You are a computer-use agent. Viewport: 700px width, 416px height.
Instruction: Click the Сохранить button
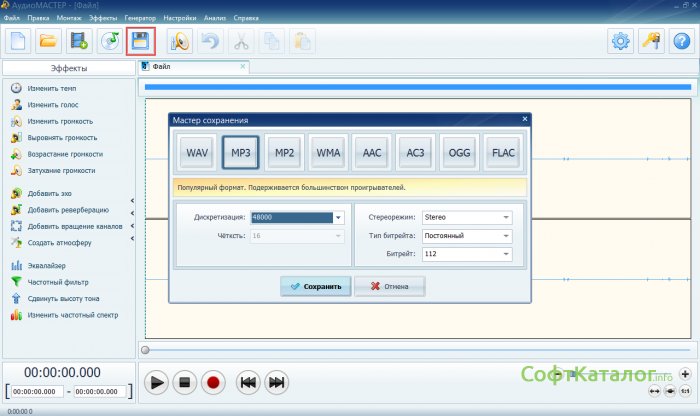315,286
